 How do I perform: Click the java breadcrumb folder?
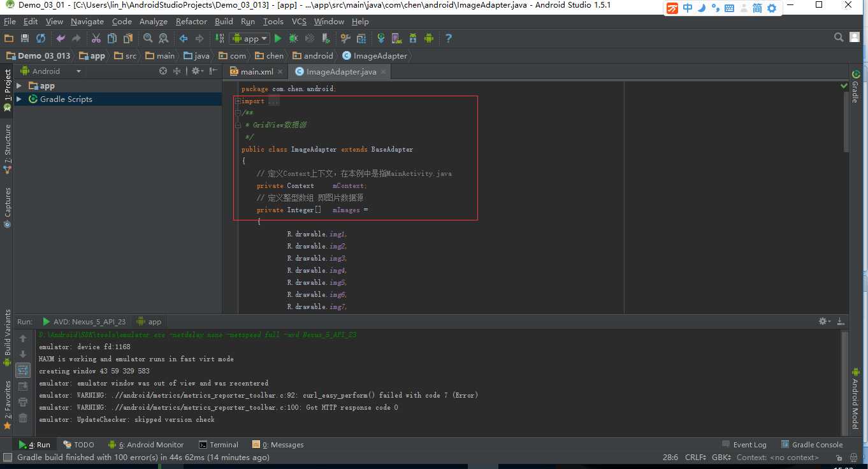196,55
